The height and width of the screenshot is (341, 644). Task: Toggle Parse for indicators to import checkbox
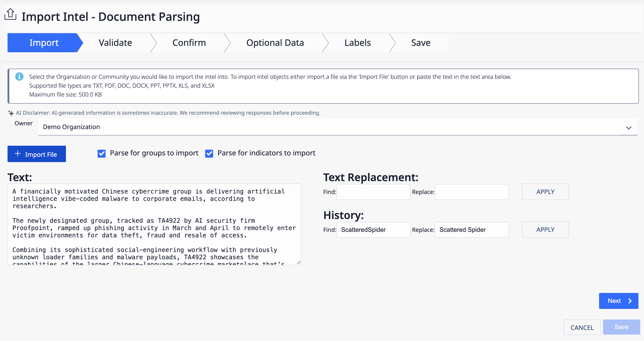(209, 154)
